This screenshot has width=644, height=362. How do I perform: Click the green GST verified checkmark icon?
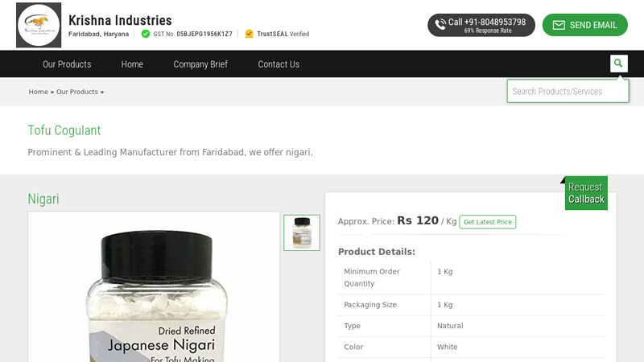(x=146, y=34)
